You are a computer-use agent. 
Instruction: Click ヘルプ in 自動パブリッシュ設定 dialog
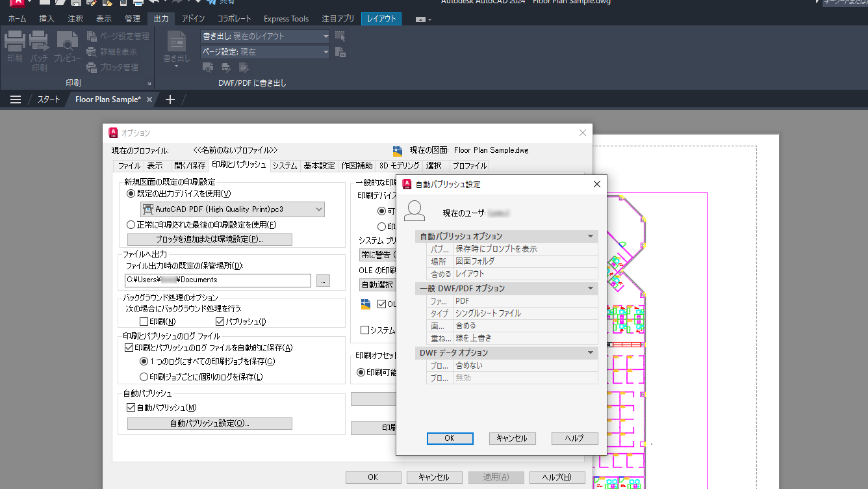point(574,438)
